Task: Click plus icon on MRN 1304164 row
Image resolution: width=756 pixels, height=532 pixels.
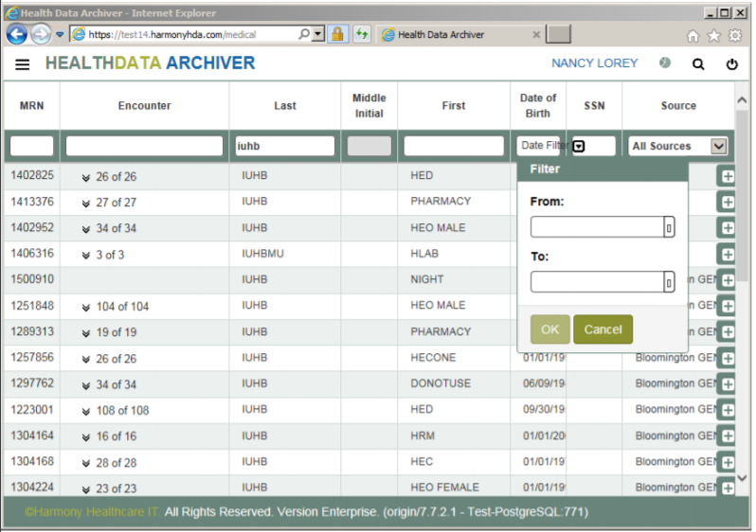Action: coord(728,436)
